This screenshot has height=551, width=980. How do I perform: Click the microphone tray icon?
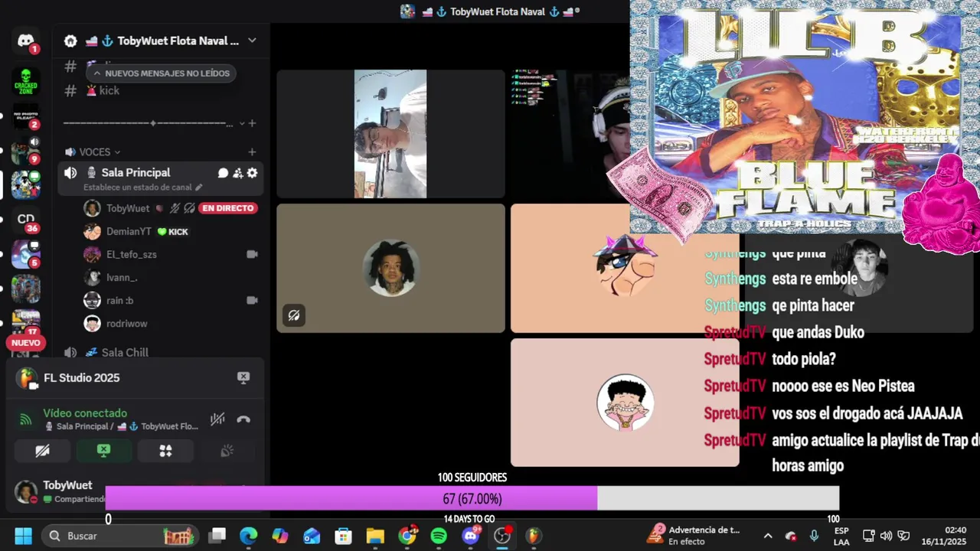click(814, 536)
